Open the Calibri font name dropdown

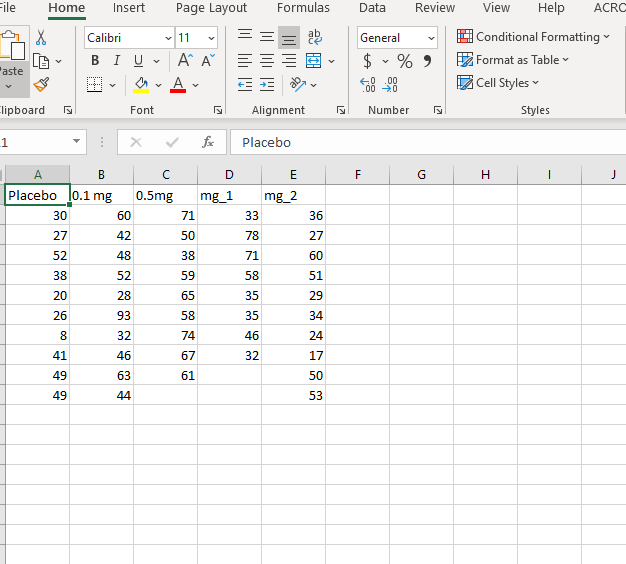(x=168, y=38)
